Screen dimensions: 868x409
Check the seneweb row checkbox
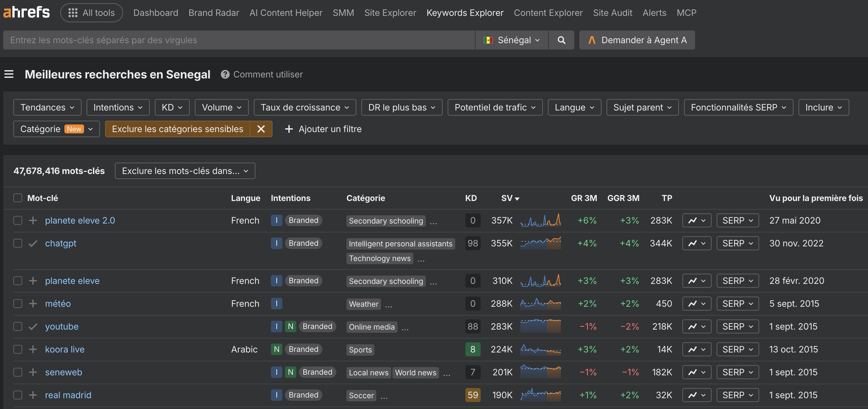[17, 372]
